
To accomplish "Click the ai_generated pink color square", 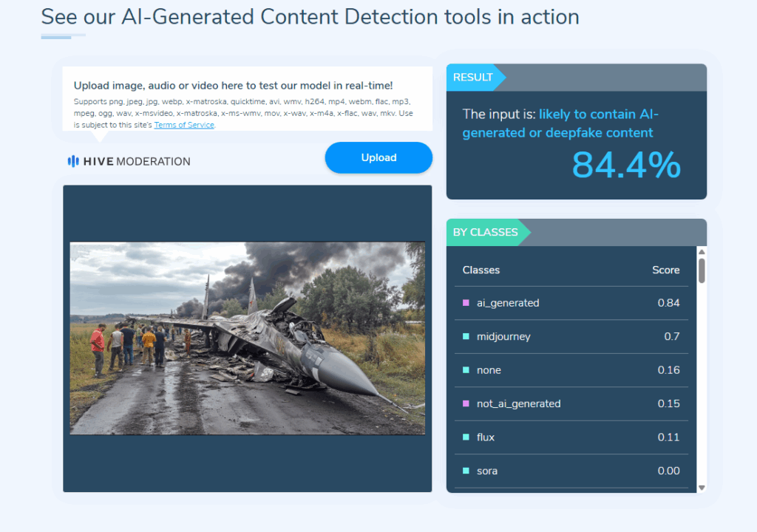I will [466, 303].
